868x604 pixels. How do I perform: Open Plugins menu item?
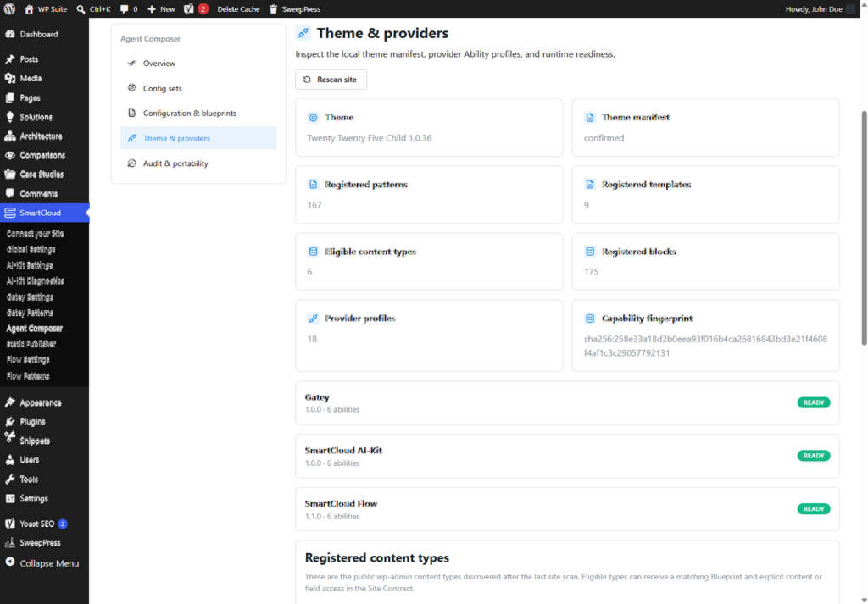click(x=44, y=422)
